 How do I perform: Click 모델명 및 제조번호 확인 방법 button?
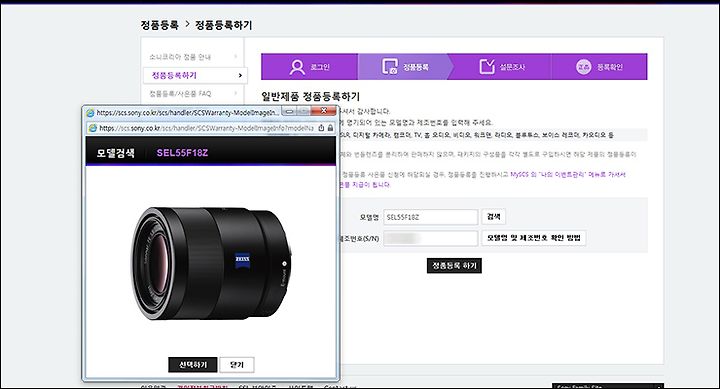tap(534, 238)
